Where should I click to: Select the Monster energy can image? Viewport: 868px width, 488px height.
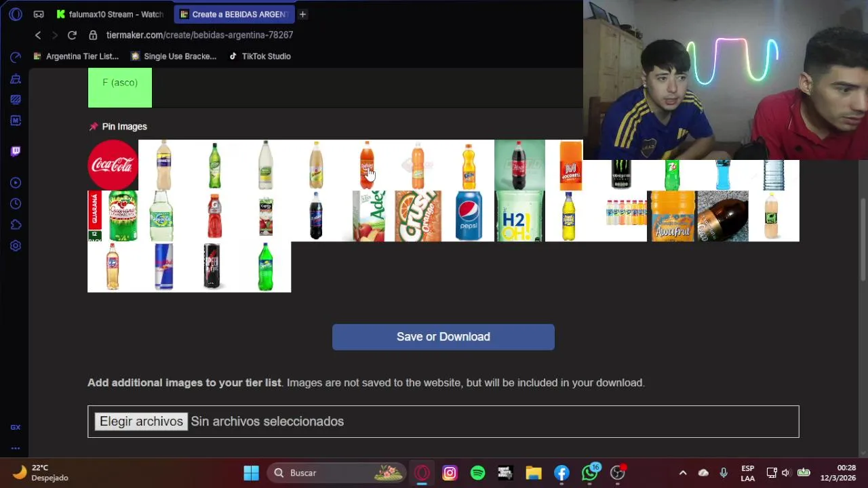tap(621, 175)
